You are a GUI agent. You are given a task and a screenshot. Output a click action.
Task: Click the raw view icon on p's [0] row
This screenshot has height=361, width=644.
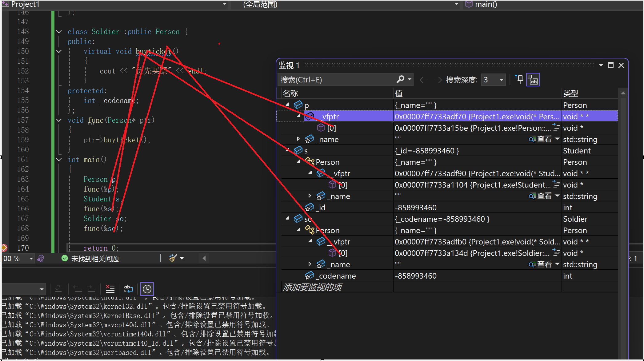click(556, 128)
